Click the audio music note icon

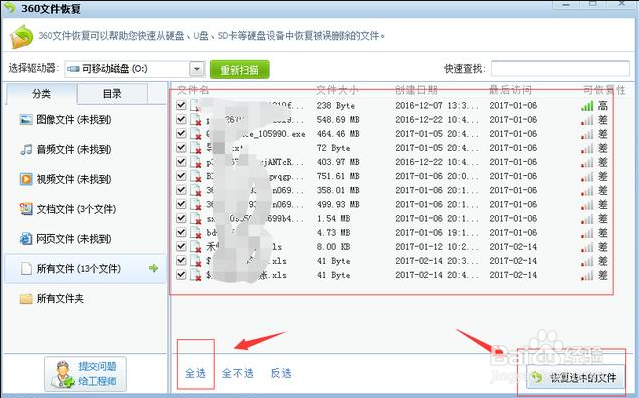(x=26, y=150)
